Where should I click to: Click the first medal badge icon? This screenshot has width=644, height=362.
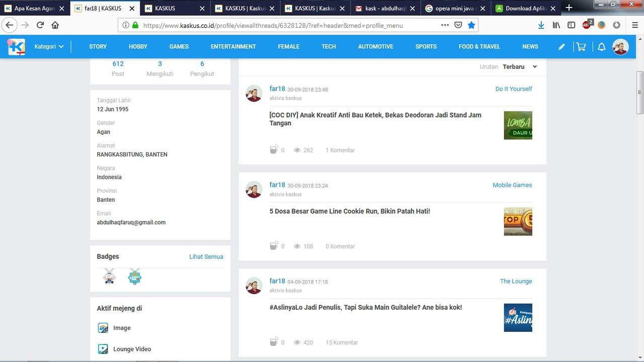[109, 277]
